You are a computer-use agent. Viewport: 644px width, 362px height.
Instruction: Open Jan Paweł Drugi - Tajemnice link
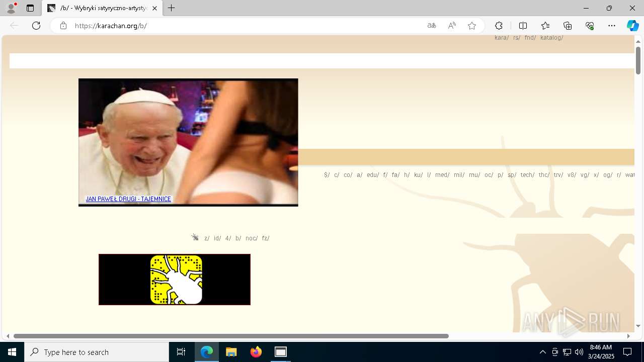pyautogui.click(x=128, y=199)
